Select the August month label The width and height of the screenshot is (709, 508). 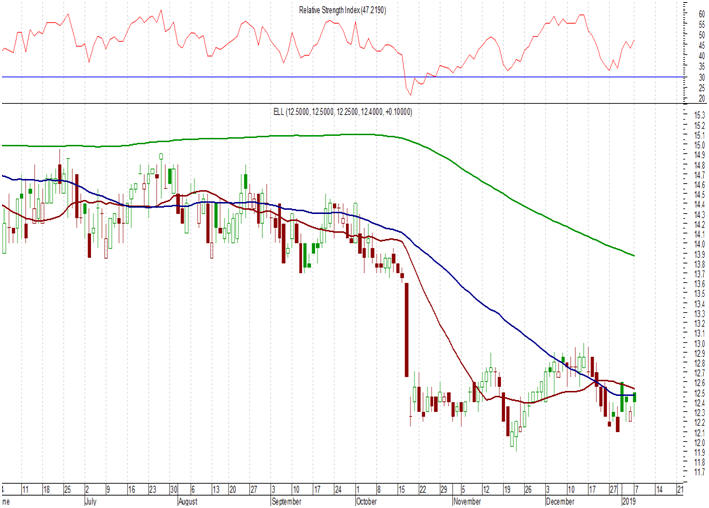188,502
